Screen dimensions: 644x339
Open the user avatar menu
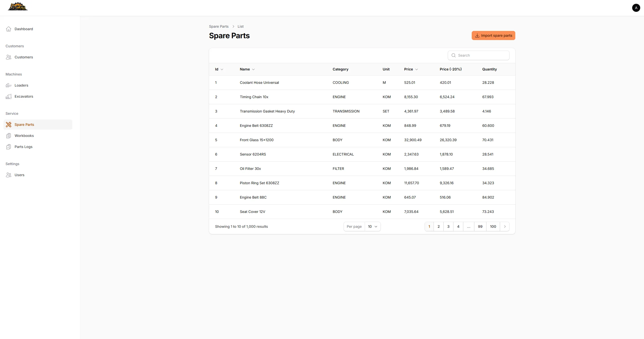click(636, 8)
